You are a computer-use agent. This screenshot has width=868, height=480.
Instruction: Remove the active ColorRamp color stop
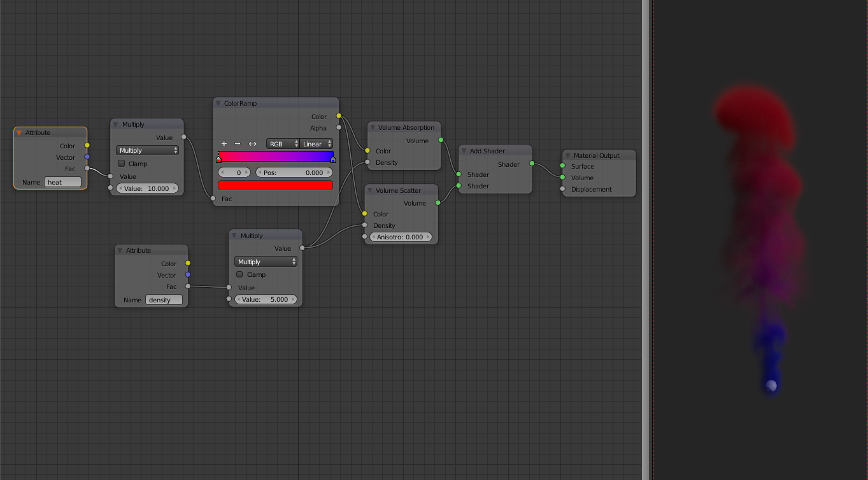[238, 144]
